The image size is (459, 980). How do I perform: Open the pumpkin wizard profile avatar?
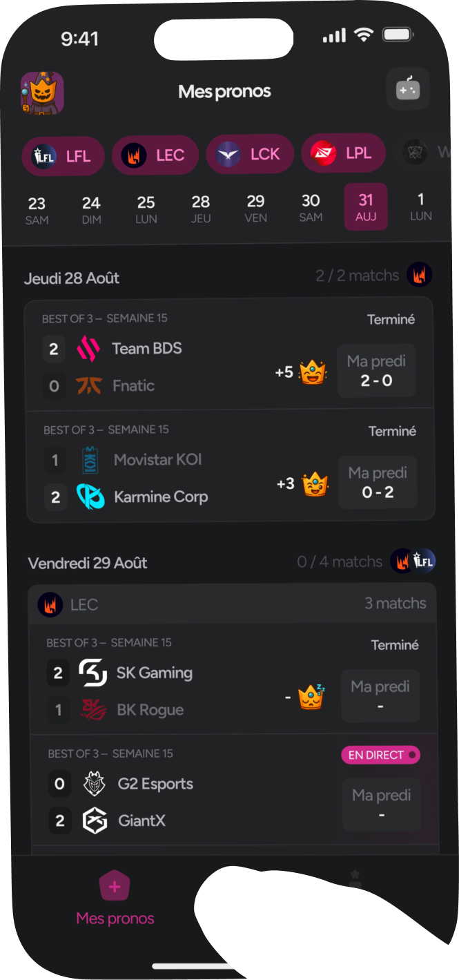point(42,93)
